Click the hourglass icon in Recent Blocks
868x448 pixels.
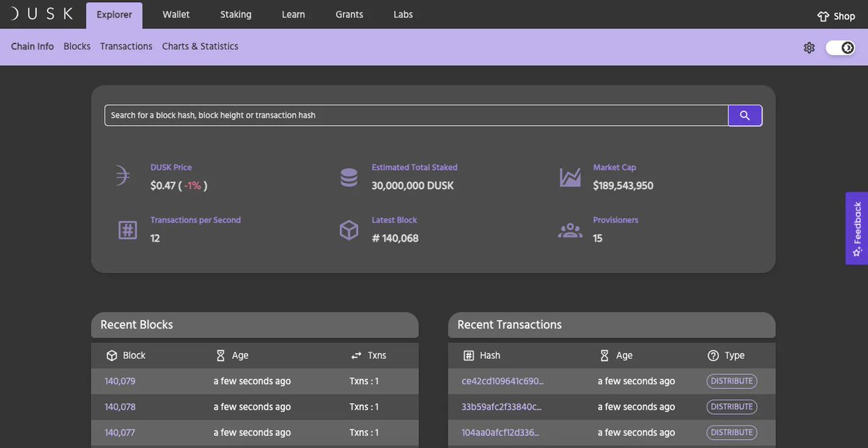point(221,355)
